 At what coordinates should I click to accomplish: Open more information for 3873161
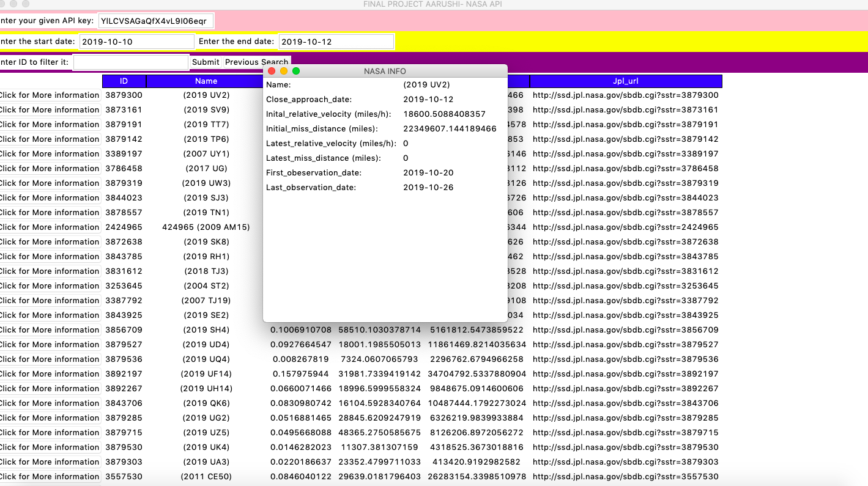click(49, 110)
